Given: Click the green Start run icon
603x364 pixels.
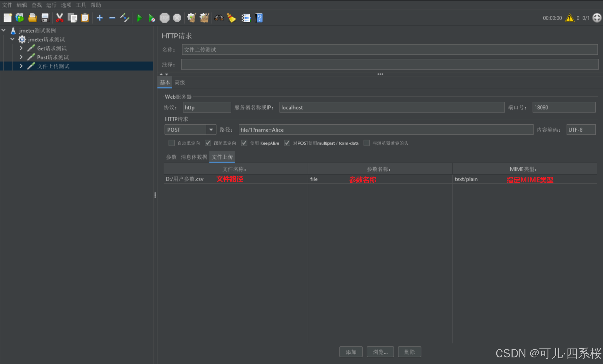Looking at the screenshot, I should point(139,18).
